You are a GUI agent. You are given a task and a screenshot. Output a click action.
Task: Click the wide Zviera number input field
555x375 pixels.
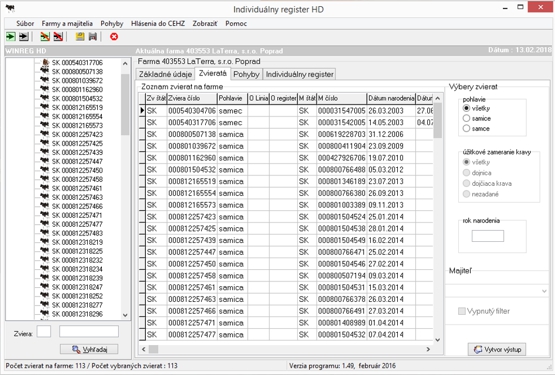coord(89,332)
